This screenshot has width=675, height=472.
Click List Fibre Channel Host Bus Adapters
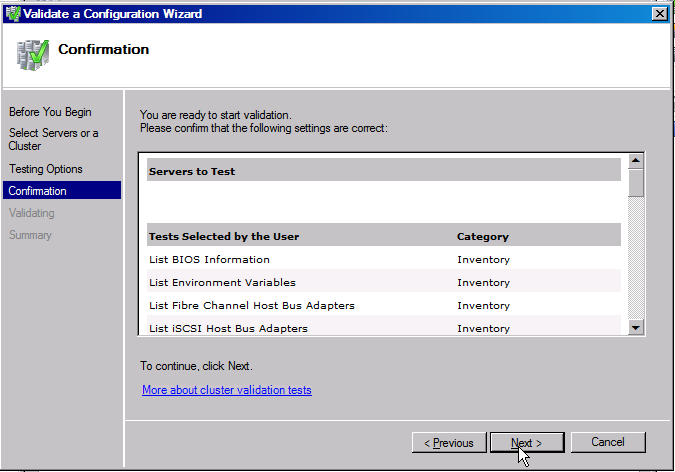251,306
